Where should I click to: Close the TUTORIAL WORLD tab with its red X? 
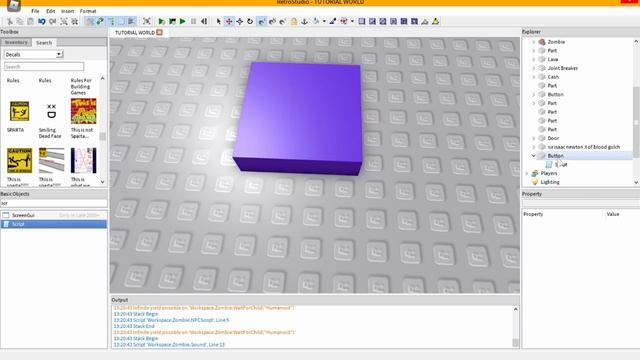coord(160,32)
